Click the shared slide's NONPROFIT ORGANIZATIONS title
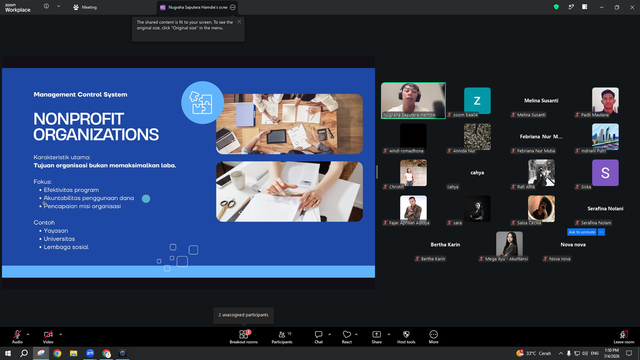The height and width of the screenshot is (360, 640). tap(96, 127)
